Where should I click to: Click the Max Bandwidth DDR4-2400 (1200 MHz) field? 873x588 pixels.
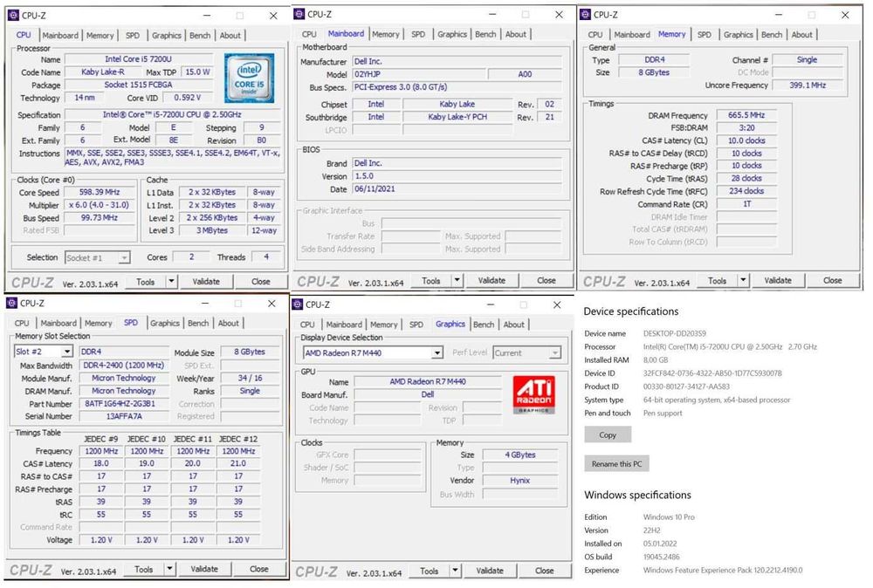(x=124, y=366)
